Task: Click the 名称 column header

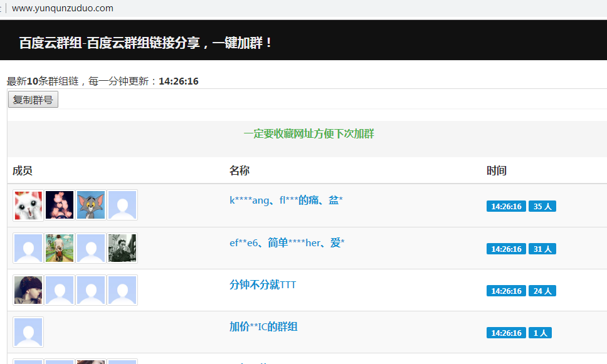Action: pyautogui.click(x=240, y=170)
